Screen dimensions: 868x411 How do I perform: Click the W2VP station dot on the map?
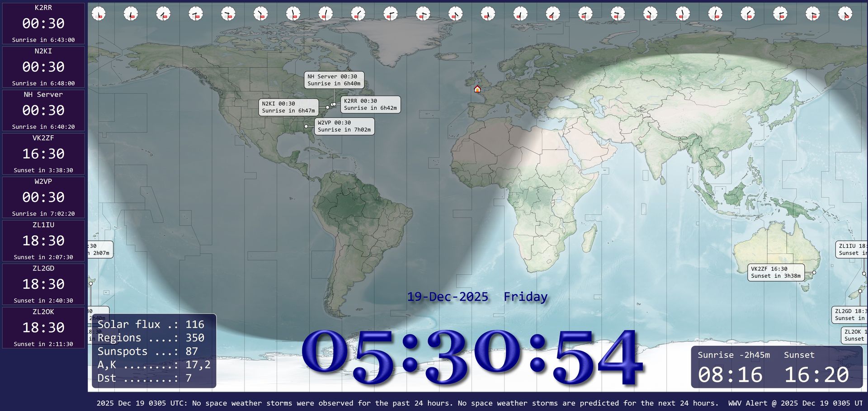[306, 127]
